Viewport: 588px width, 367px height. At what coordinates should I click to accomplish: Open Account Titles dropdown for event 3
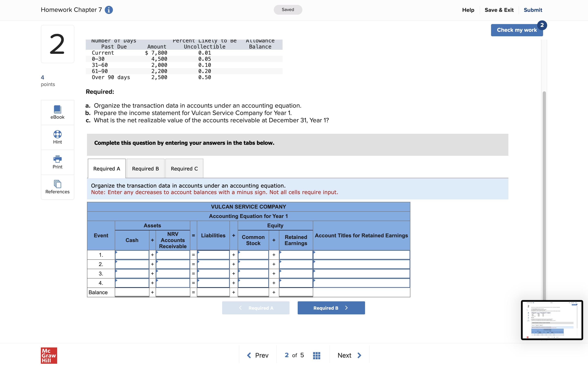361,274
